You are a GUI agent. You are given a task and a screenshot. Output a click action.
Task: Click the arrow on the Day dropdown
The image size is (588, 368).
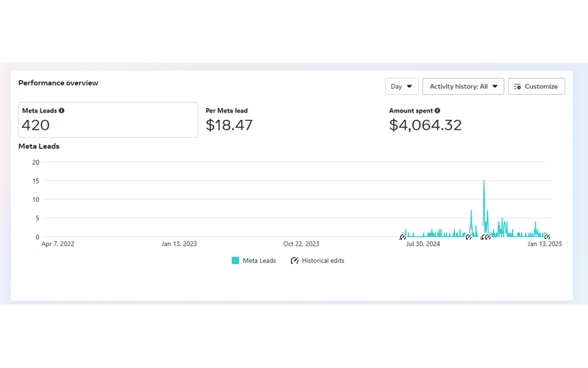click(x=409, y=86)
